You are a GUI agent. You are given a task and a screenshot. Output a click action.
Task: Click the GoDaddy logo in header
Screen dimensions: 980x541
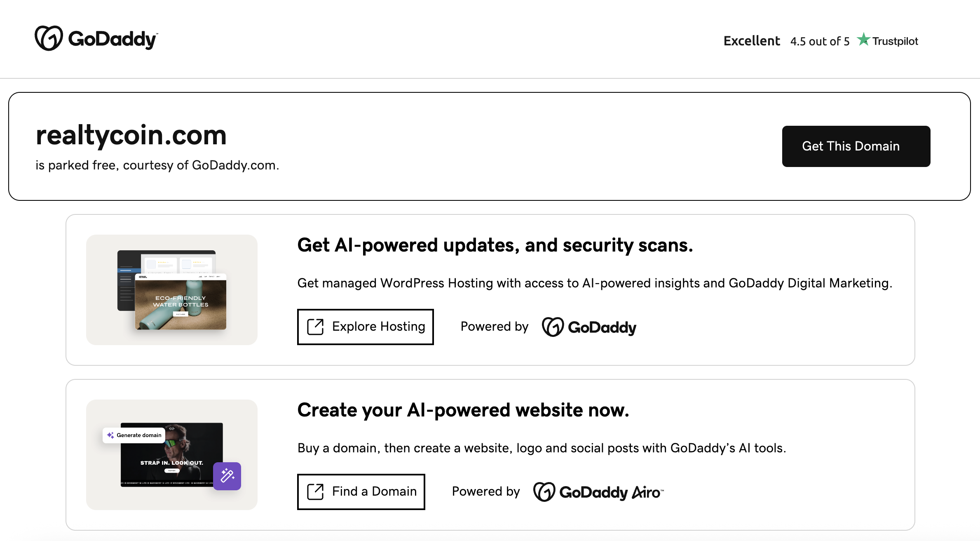click(x=96, y=39)
